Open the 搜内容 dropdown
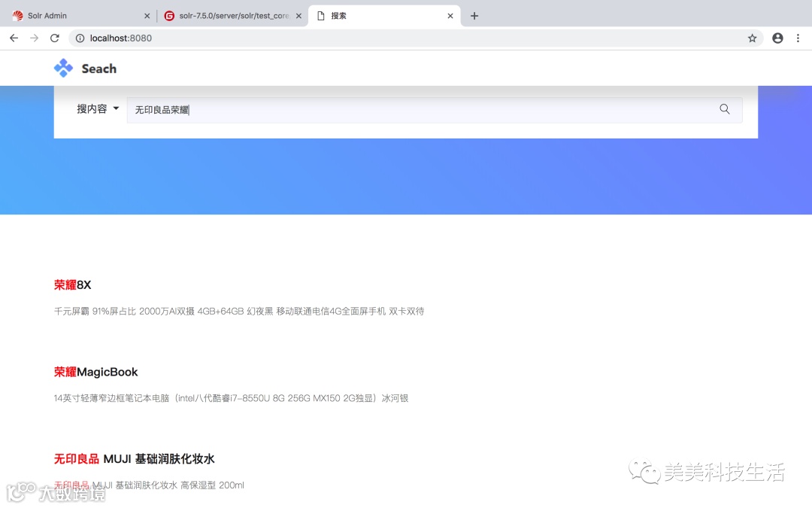Image resolution: width=812 pixels, height=508 pixels. pyautogui.click(x=98, y=109)
